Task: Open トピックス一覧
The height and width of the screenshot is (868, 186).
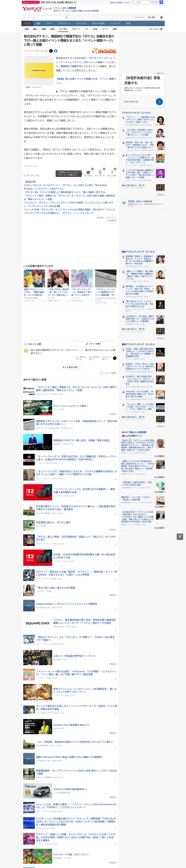Action: pyautogui.click(x=155, y=29)
